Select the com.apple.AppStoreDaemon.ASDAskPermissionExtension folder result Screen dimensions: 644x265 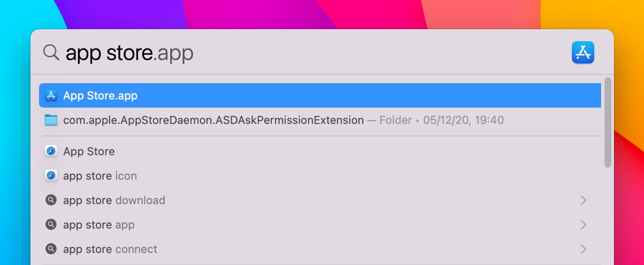point(320,120)
